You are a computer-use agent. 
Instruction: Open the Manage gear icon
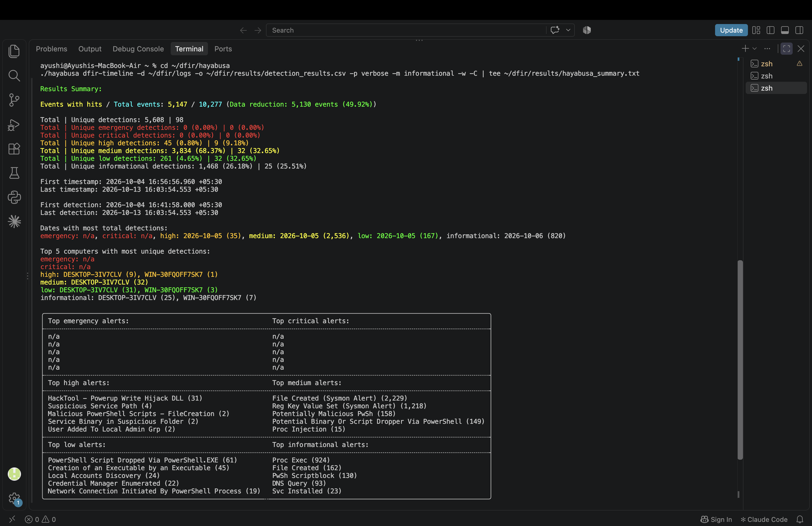14,498
